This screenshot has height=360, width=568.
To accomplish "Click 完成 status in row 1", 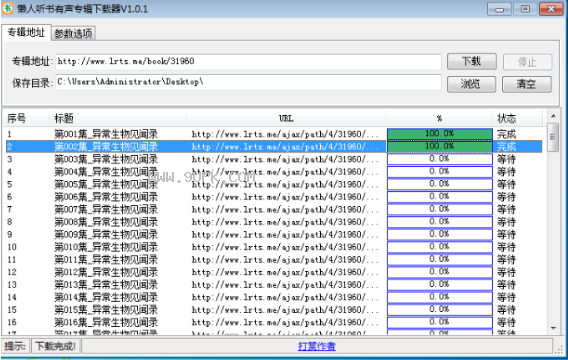I will click(x=506, y=134).
